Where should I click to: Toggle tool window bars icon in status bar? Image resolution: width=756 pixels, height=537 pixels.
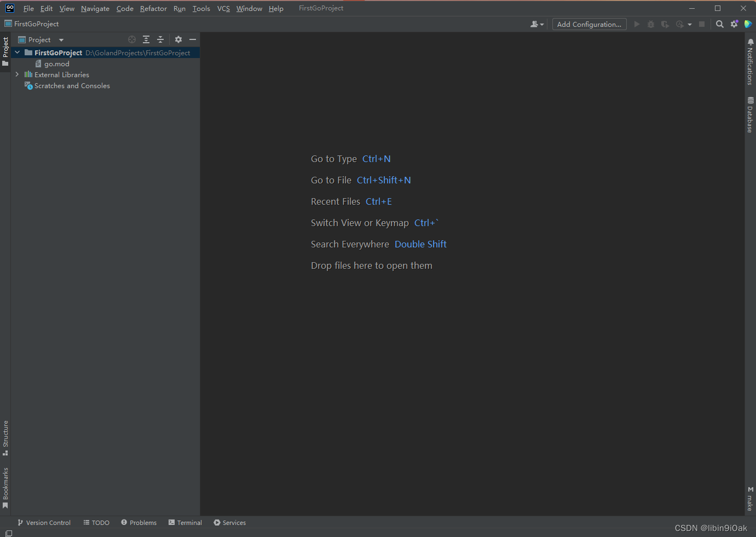8,533
